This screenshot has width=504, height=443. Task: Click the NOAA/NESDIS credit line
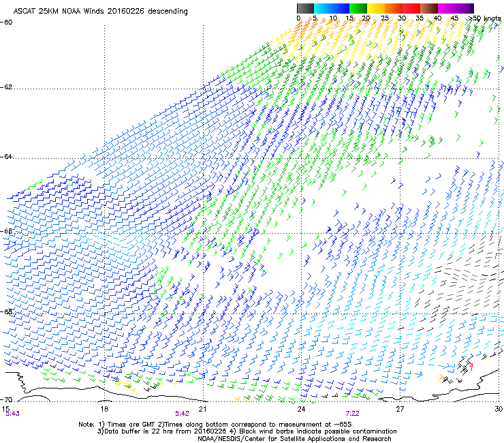tap(294, 439)
